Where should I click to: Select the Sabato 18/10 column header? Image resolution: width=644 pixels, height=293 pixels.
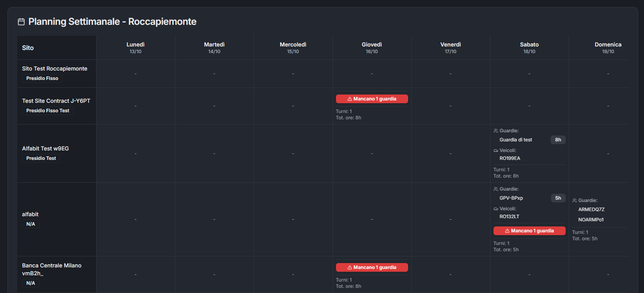(x=529, y=48)
